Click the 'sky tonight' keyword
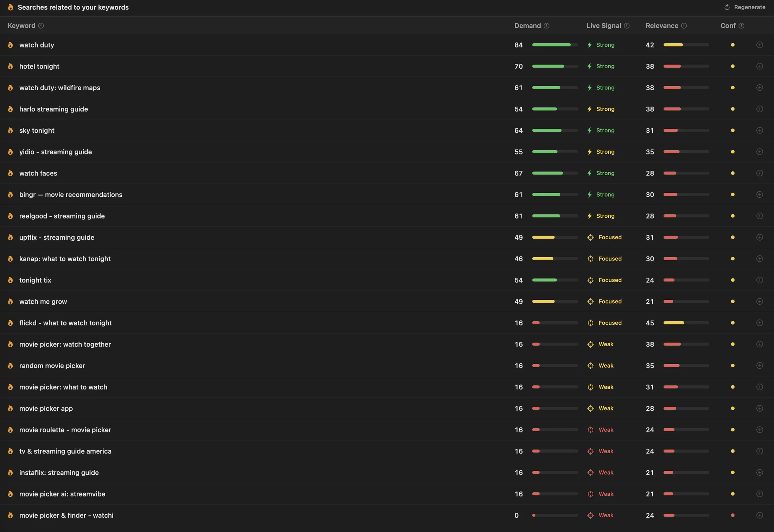The width and height of the screenshot is (774, 532). pyautogui.click(x=37, y=130)
